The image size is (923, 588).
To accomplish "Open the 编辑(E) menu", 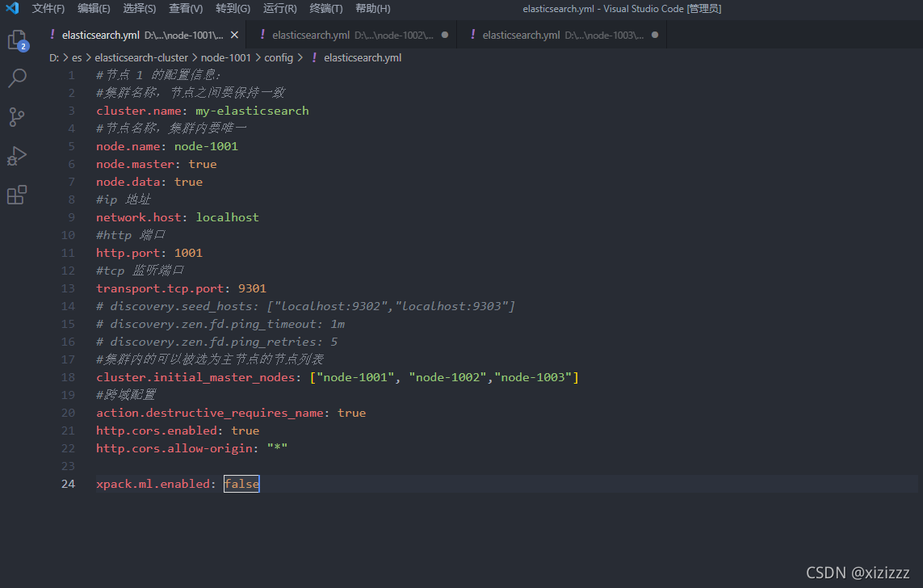I will click(x=94, y=8).
